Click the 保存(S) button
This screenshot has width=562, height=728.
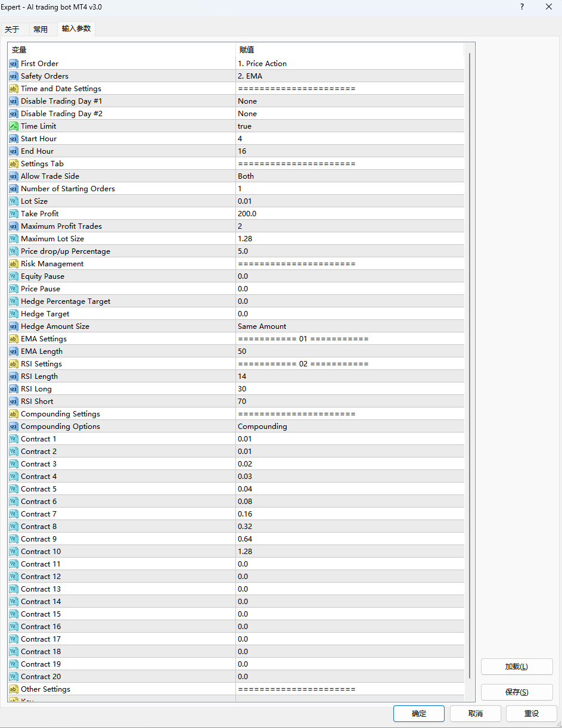pos(516,692)
